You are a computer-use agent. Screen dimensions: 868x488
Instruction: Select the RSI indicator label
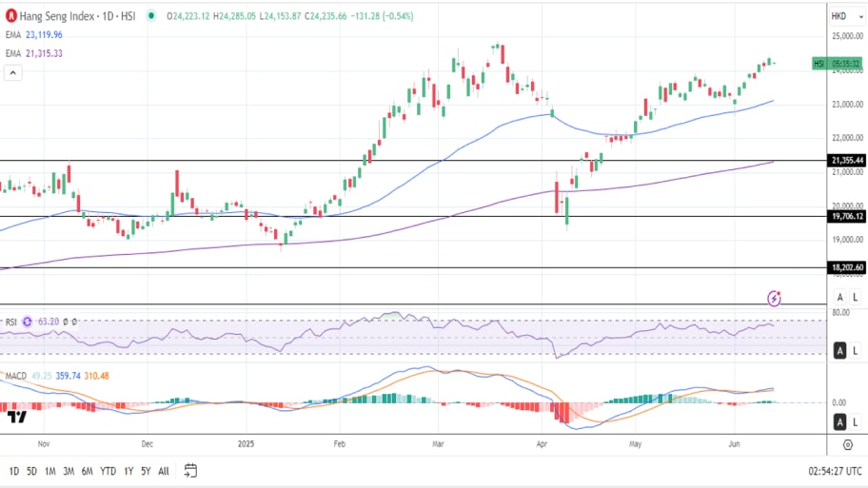point(11,322)
